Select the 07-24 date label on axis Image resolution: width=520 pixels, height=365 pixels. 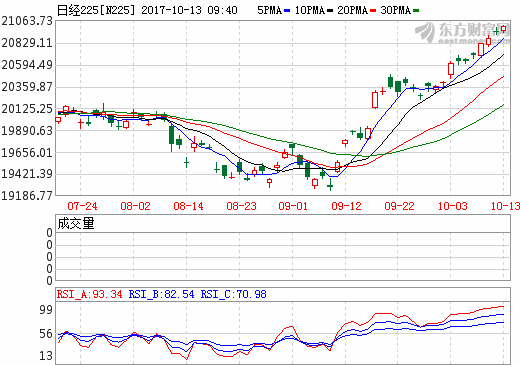[x=82, y=206]
